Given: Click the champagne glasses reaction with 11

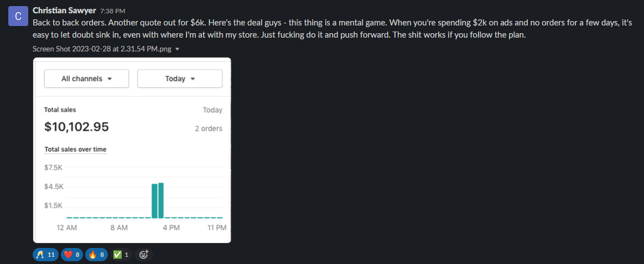Looking at the screenshot, I should click(45, 255).
